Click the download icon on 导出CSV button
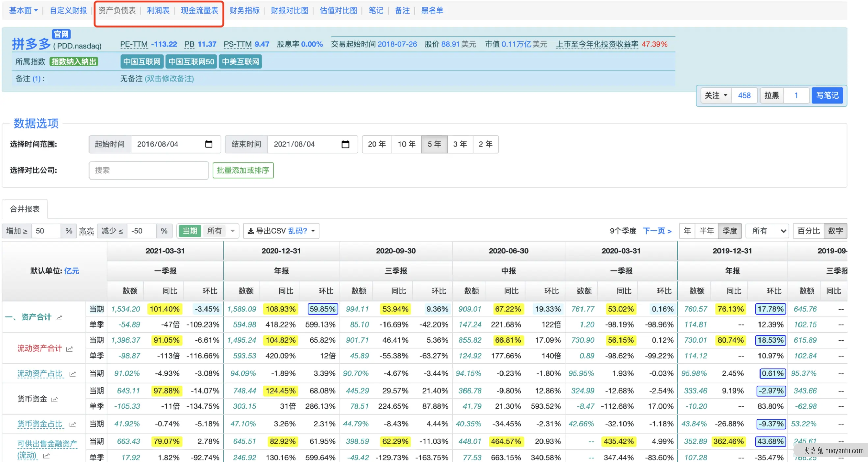The width and height of the screenshot is (868, 462). tap(251, 231)
